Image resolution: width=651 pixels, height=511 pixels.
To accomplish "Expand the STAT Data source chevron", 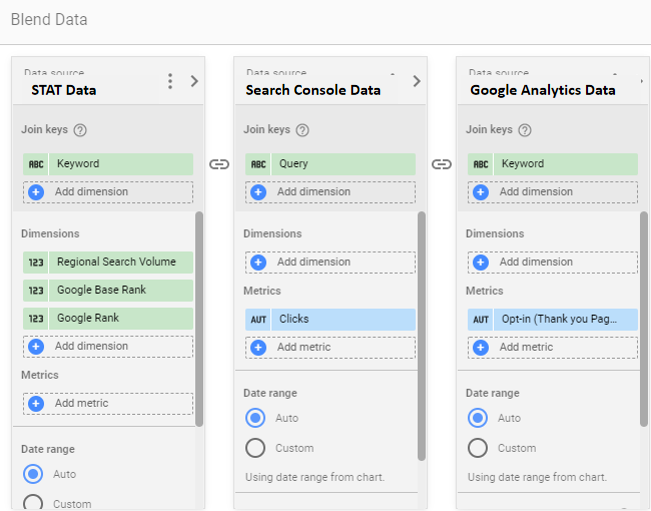I will (194, 81).
